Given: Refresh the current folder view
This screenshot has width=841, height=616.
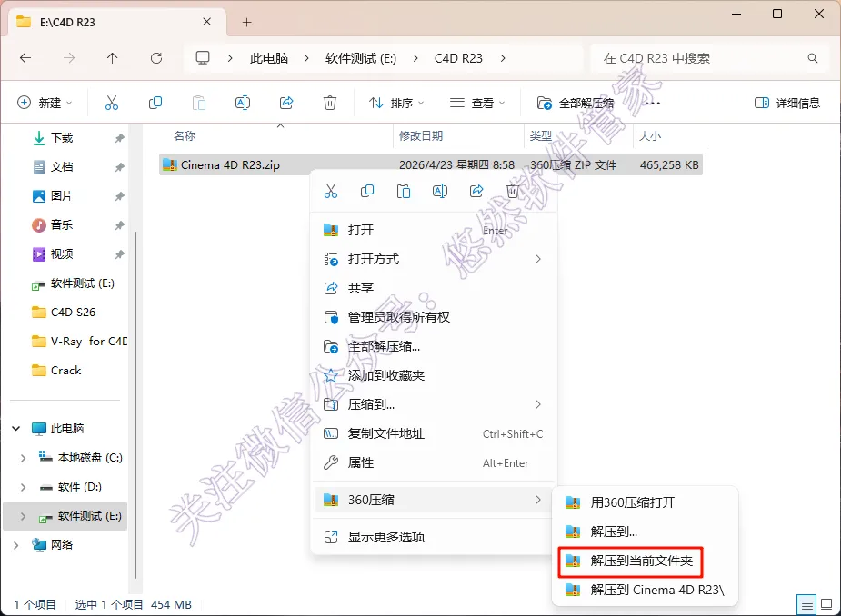Looking at the screenshot, I should (156, 58).
